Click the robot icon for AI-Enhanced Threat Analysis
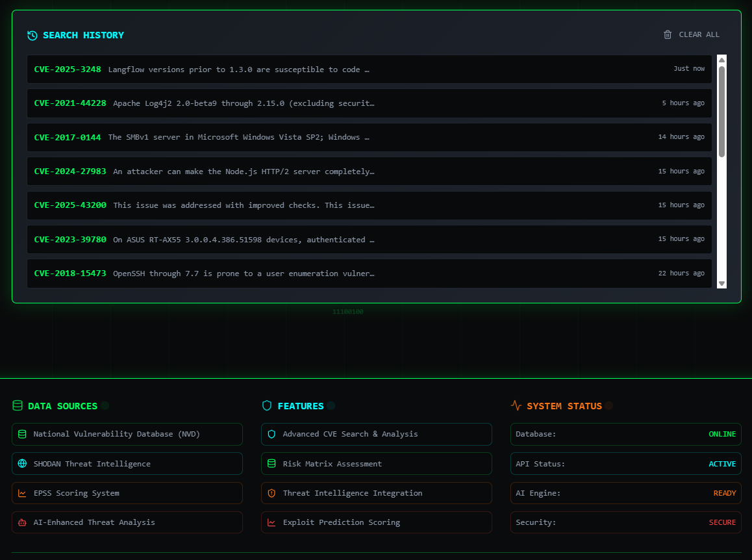752x560 pixels. tap(22, 522)
